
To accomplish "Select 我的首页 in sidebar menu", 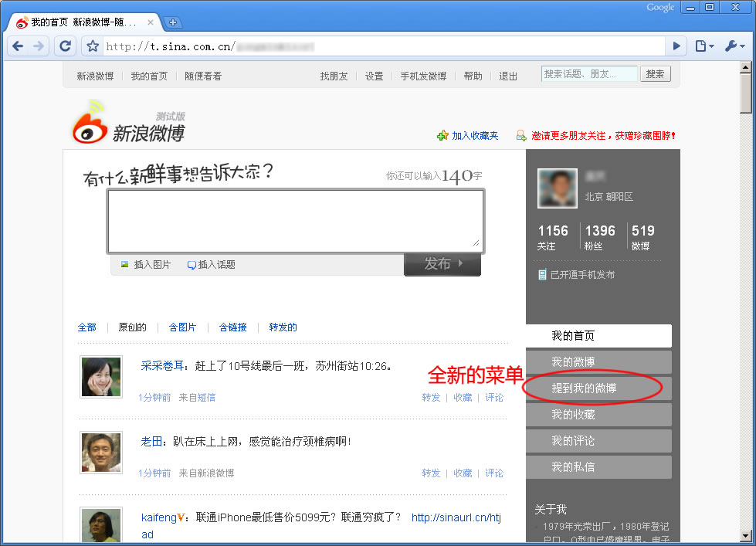I will 598,336.
